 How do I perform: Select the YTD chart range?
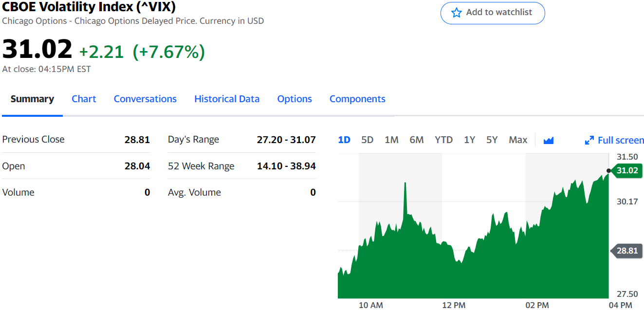tap(443, 140)
